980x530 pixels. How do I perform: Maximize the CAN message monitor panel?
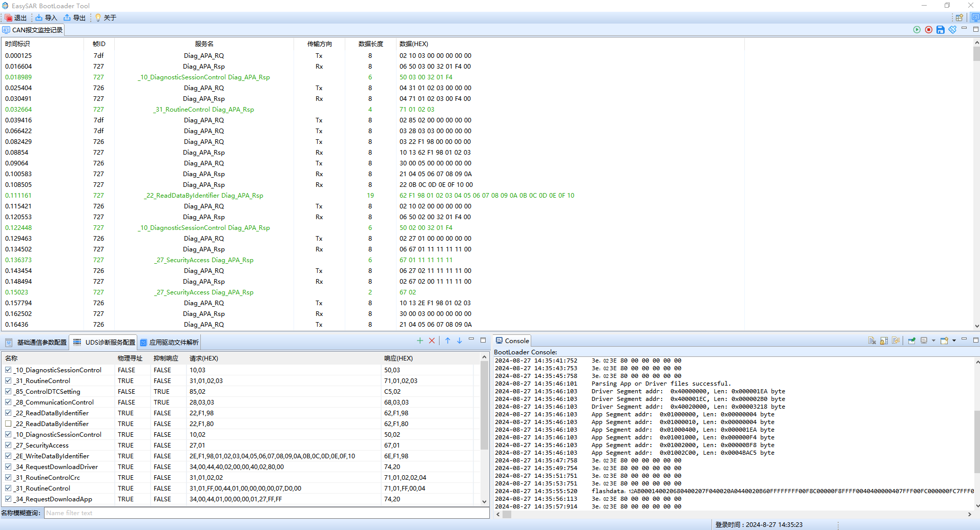click(x=976, y=29)
